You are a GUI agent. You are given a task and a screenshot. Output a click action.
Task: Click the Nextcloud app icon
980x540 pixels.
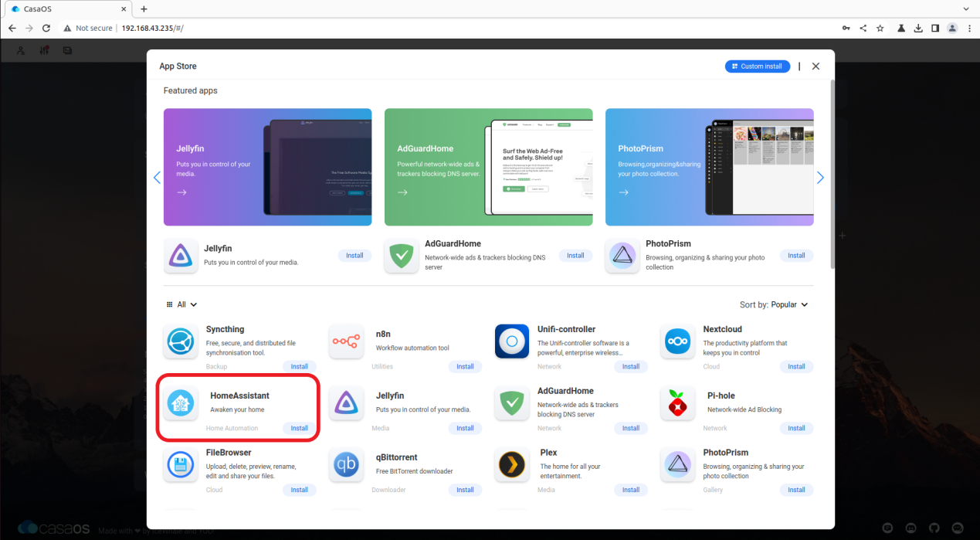pyautogui.click(x=677, y=341)
